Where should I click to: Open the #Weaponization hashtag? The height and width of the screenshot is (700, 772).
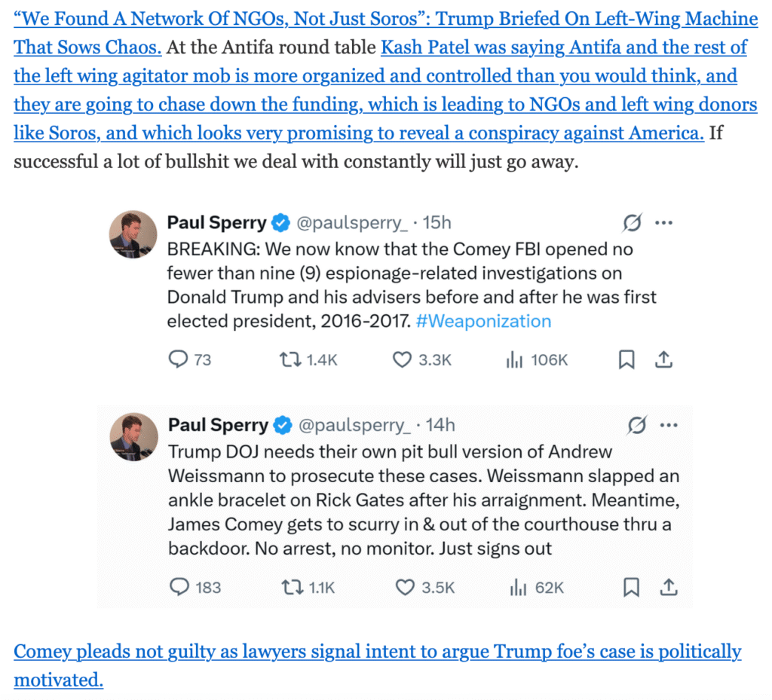click(x=483, y=321)
